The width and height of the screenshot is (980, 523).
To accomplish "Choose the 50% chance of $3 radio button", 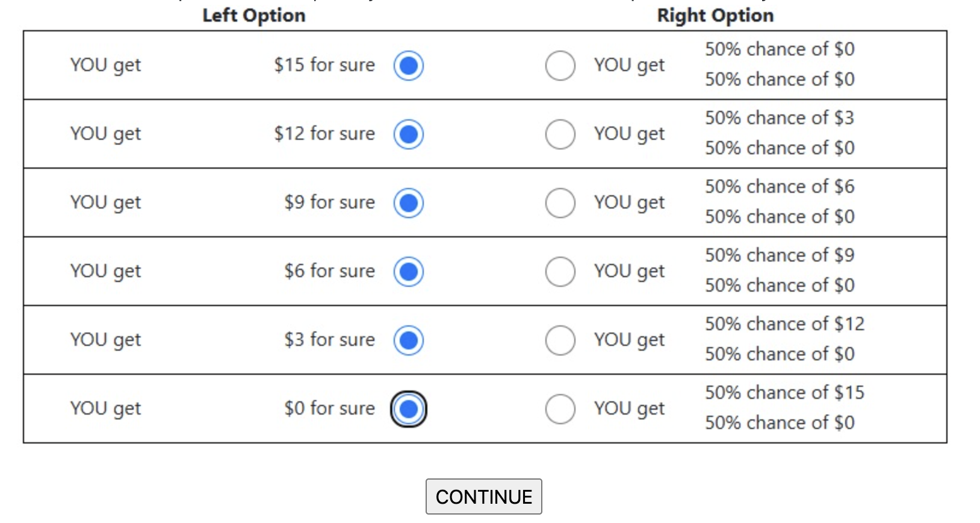I will tap(560, 134).
